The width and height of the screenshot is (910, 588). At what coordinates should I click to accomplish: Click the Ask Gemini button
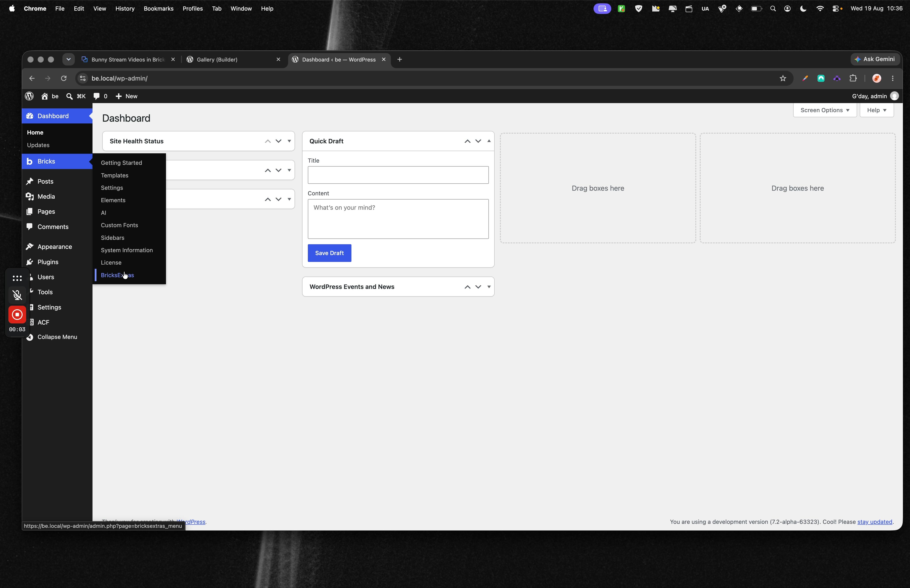click(875, 59)
